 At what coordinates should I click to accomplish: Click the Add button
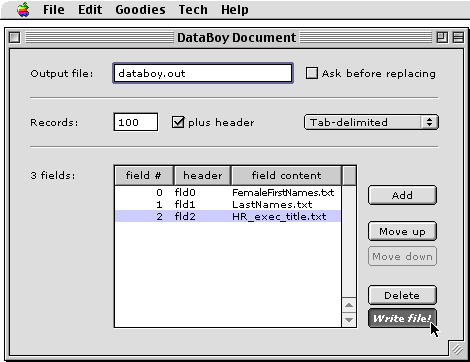(402, 195)
